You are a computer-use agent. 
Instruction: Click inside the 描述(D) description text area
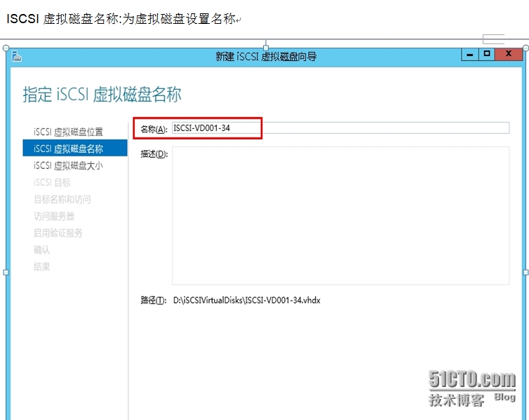click(340, 215)
